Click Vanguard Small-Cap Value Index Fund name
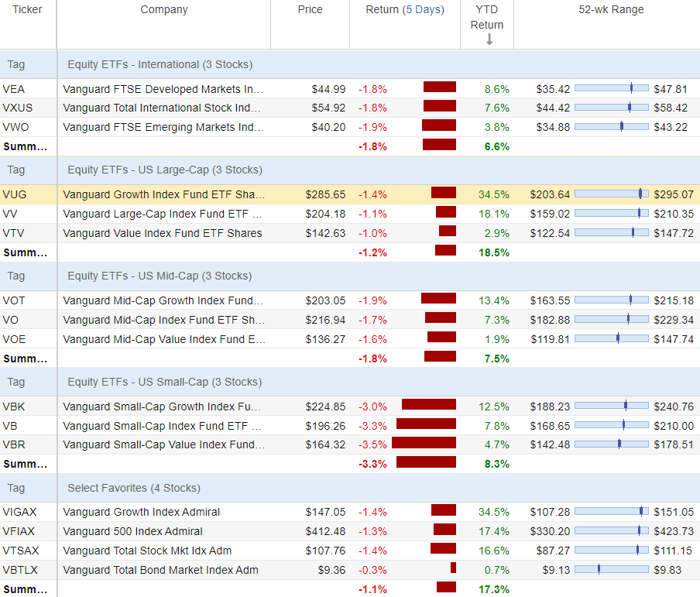Image resolution: width=700 pixels, height=597 pixels. [x=164, y=444]
